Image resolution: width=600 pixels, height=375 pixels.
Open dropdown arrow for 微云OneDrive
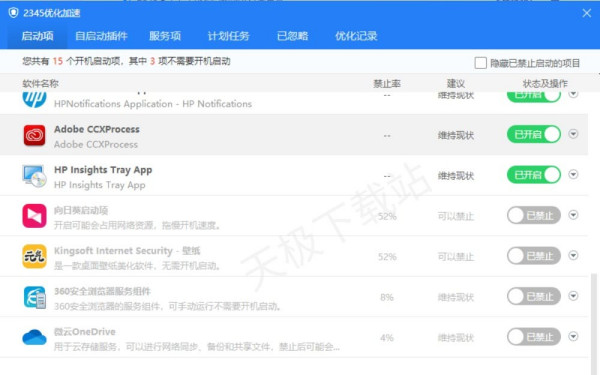(573, 336)
